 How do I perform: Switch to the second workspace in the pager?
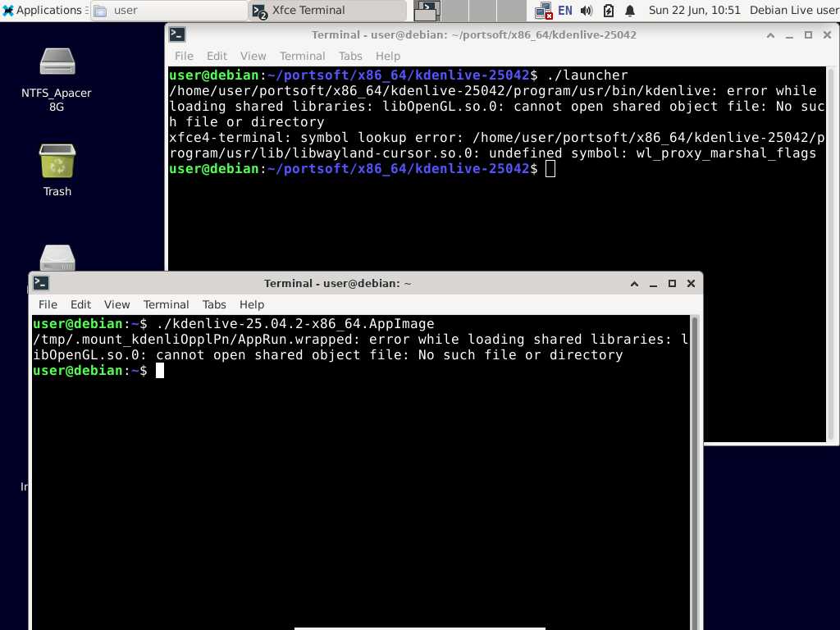[454, 10]
